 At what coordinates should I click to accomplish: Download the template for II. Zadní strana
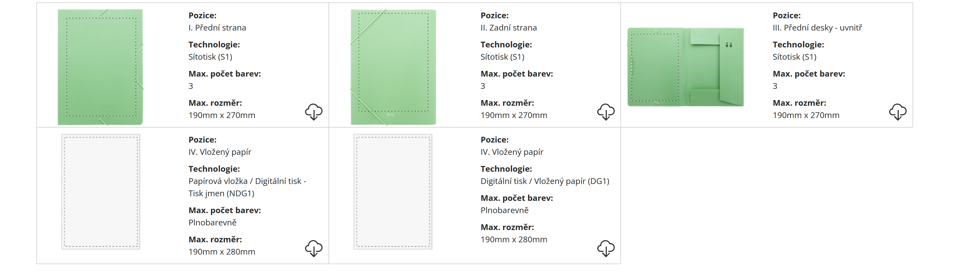[x=606, y=112]
